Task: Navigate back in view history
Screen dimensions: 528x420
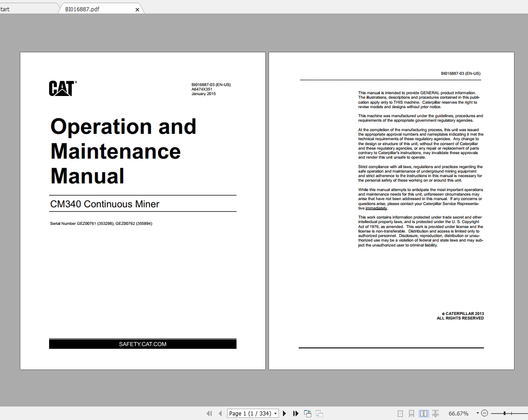Action: 308,413
